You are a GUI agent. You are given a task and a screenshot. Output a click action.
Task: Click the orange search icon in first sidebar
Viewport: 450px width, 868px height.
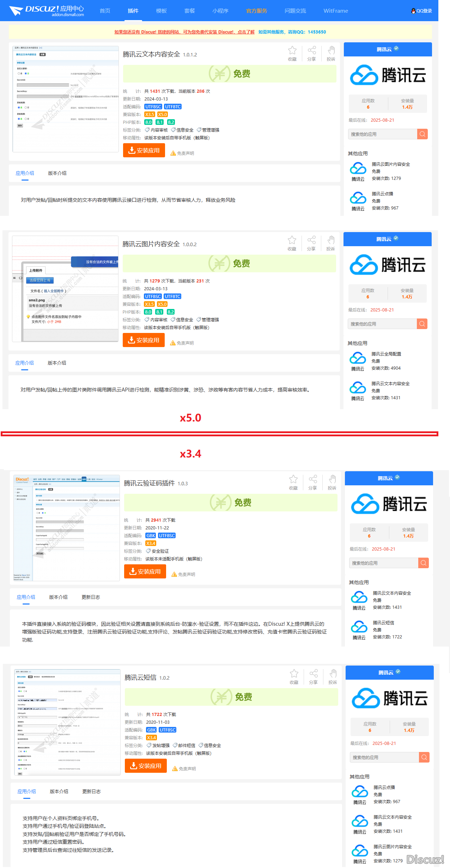coord(422,134)
